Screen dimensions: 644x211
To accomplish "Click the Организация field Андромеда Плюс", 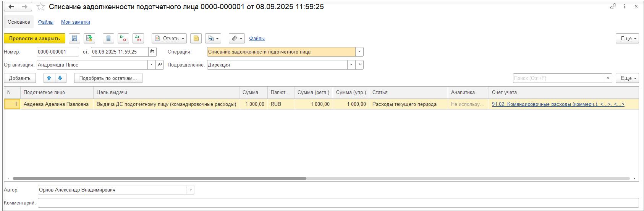I will point(92,65).
